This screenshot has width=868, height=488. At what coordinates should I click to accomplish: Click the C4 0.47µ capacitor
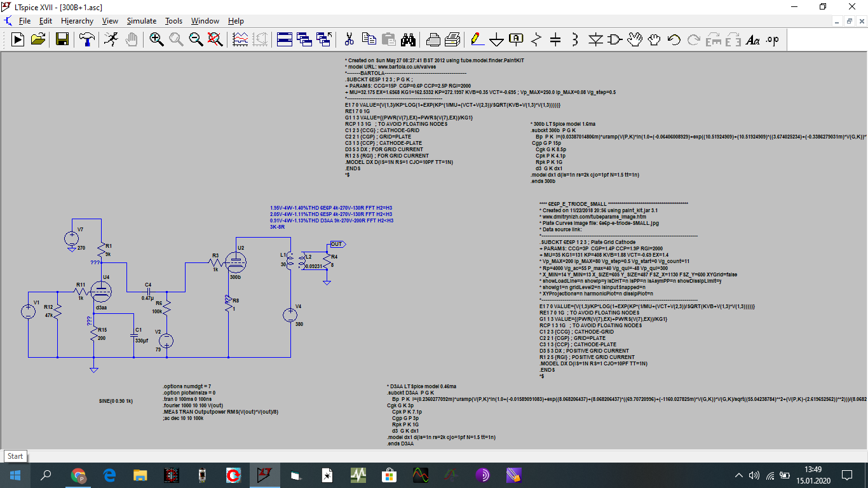tap(148, 291)
